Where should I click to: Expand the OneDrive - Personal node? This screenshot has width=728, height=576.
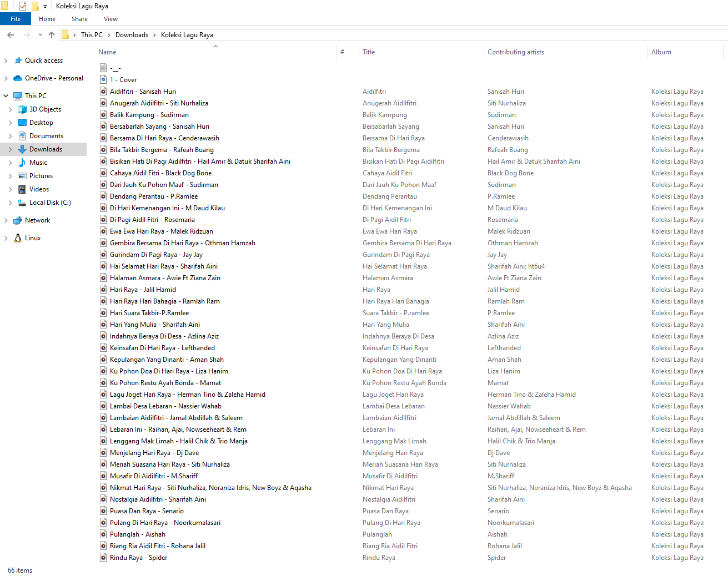click(6, 78)
